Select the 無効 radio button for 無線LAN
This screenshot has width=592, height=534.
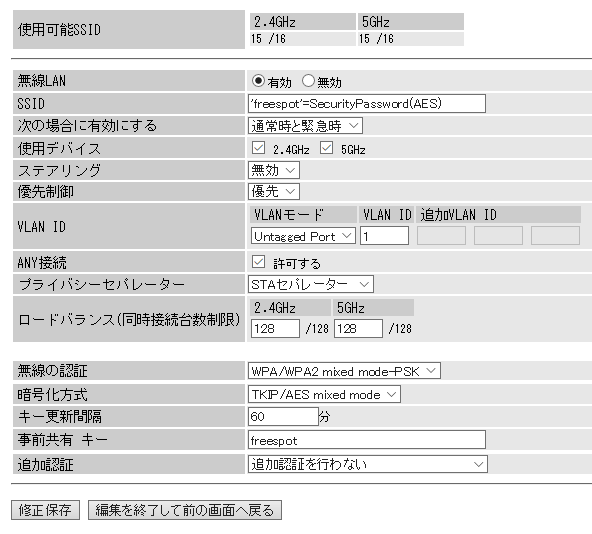[x=308, y=81]
